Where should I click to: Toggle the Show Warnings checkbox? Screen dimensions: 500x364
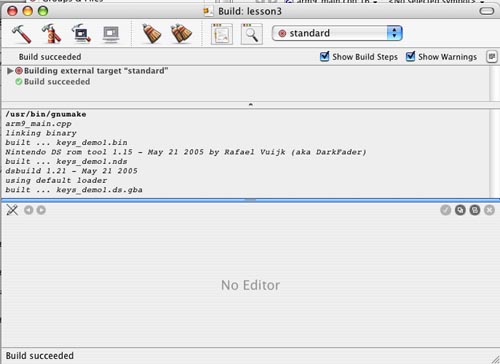410,56
